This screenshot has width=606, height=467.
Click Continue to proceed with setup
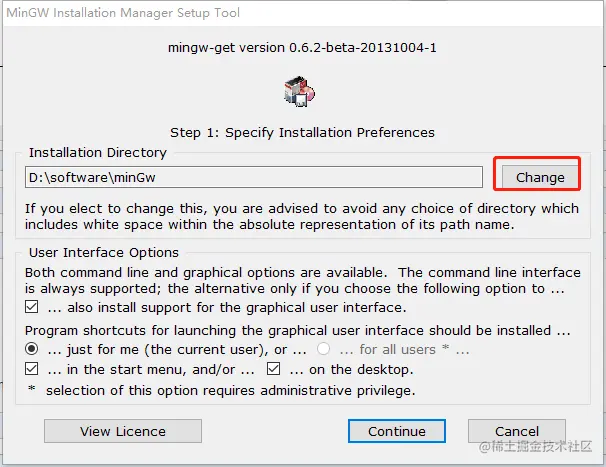click(x=397, y=431)
